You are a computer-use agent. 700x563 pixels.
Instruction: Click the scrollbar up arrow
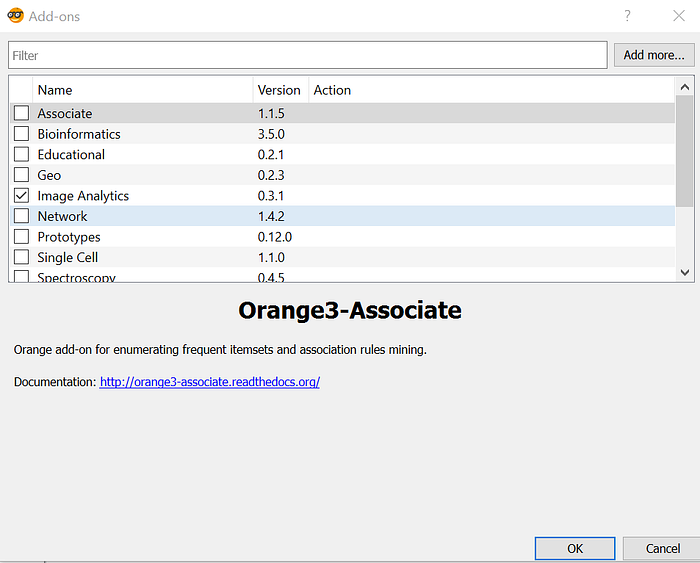685,87
